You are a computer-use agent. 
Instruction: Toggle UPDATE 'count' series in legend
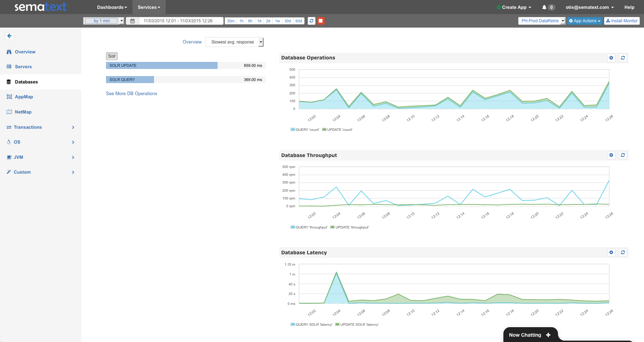[x=337, y=130]
